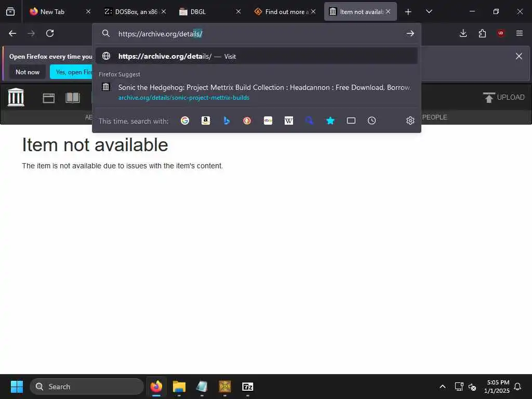The width and height of the screenshot is (532, 399).
Task: Open the notification bell in the tray
Action: [x=517, y=387]
